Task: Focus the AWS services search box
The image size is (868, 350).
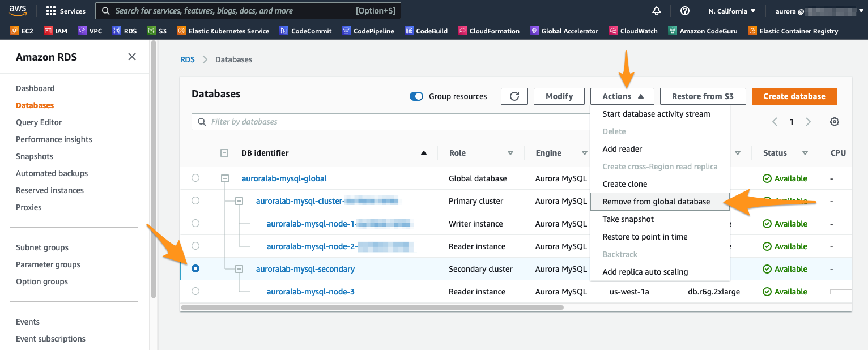Action: pyautogui.click(x=248, y=11)
